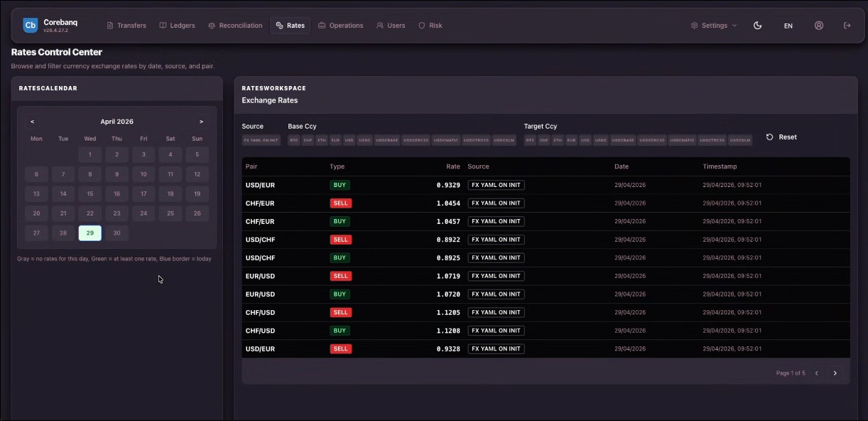Viewport: 868px width, 421px height.
Task: Click CHF/USD pair in the 1.1205 row
Action: point(260,312)
